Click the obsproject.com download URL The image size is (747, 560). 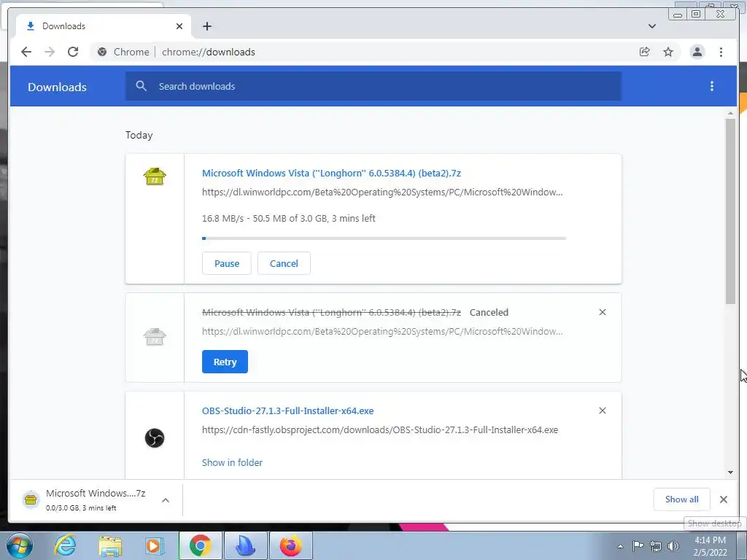pos(379,429)
